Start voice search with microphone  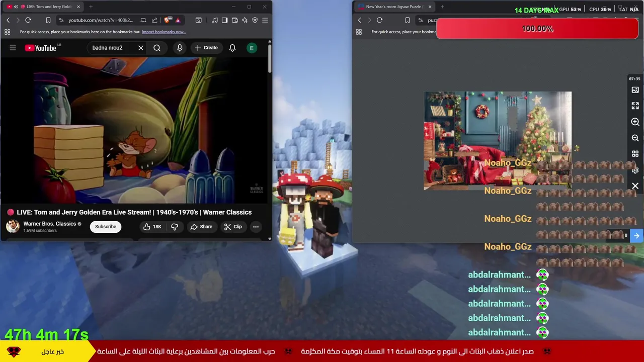[180, 48]
